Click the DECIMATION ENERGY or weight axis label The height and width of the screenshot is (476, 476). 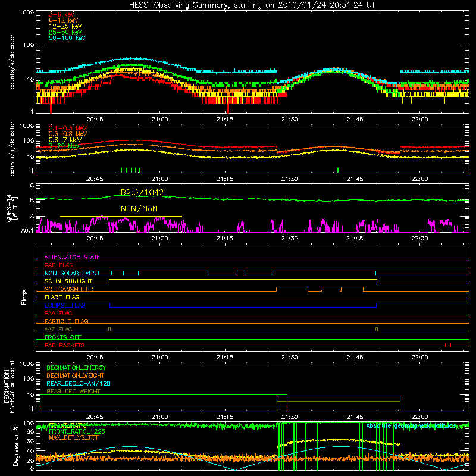(9, 387)
